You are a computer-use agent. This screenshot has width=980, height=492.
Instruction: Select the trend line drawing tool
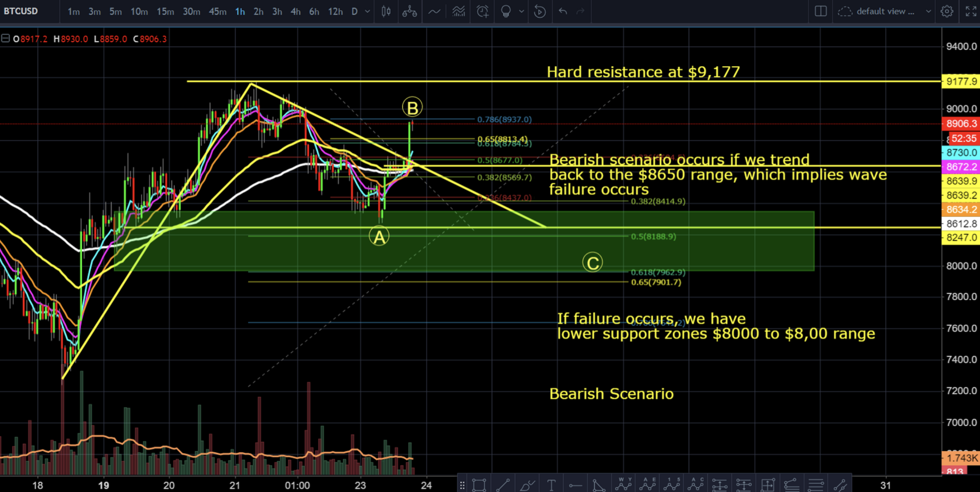coord(503,485)
